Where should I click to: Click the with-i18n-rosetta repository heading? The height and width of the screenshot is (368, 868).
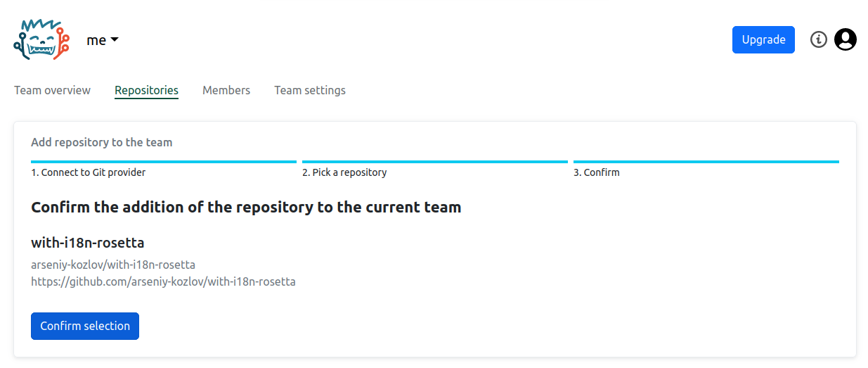88,243
